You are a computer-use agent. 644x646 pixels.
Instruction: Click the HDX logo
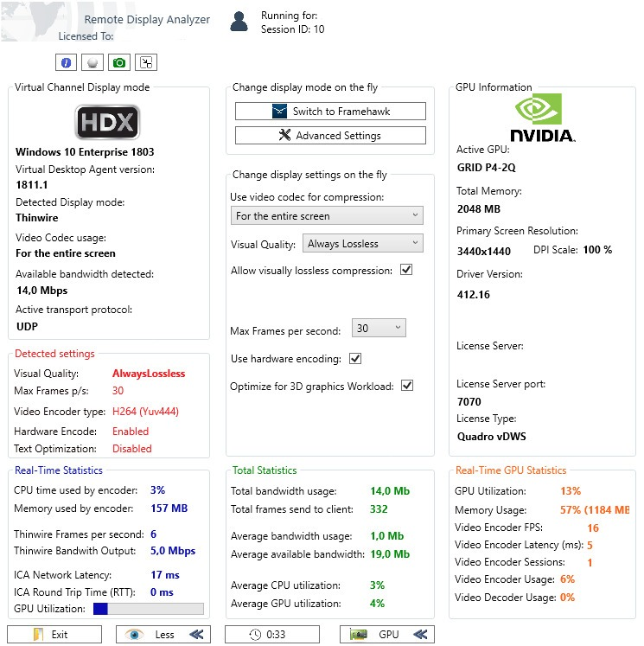[107, 122]
